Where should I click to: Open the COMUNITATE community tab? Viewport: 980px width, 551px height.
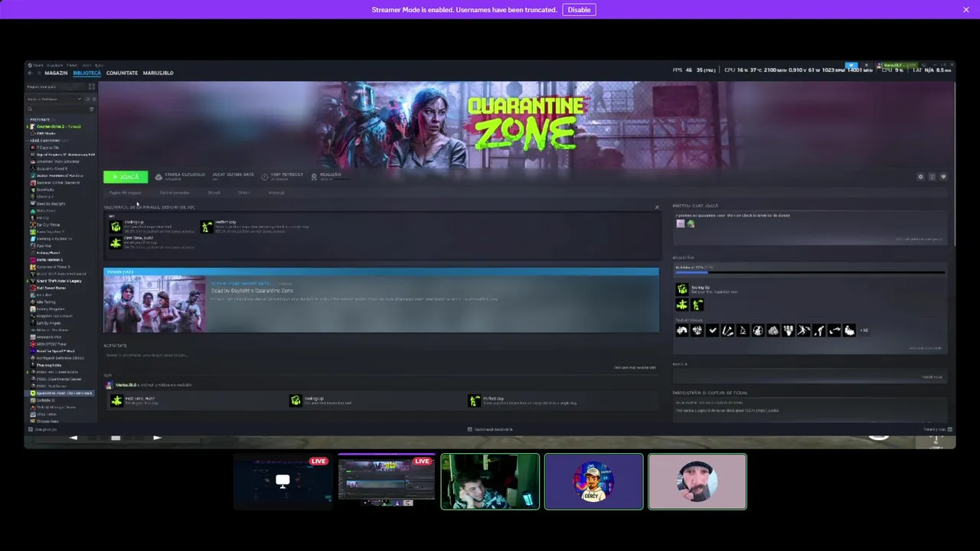pyautogui.click(x=122, y=73)
